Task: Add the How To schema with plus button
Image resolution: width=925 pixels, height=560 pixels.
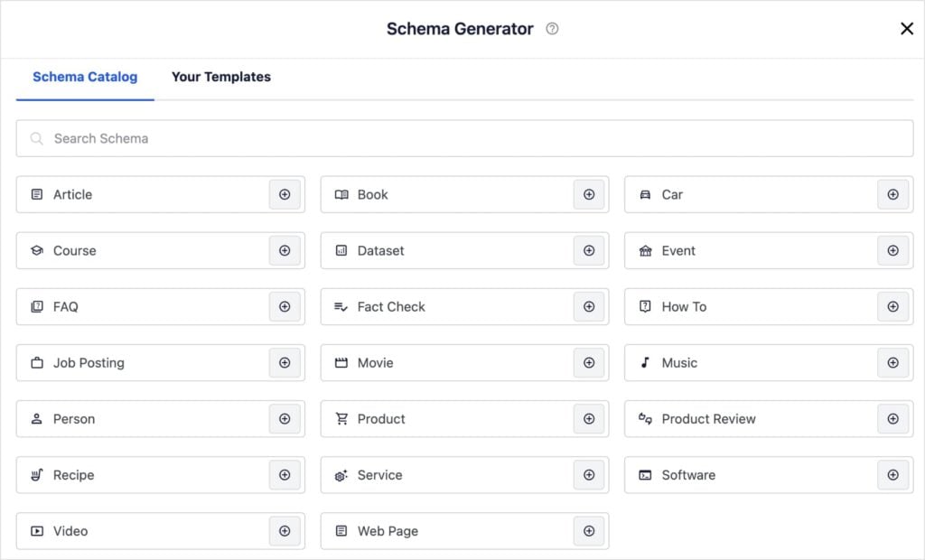Action: 892,306
